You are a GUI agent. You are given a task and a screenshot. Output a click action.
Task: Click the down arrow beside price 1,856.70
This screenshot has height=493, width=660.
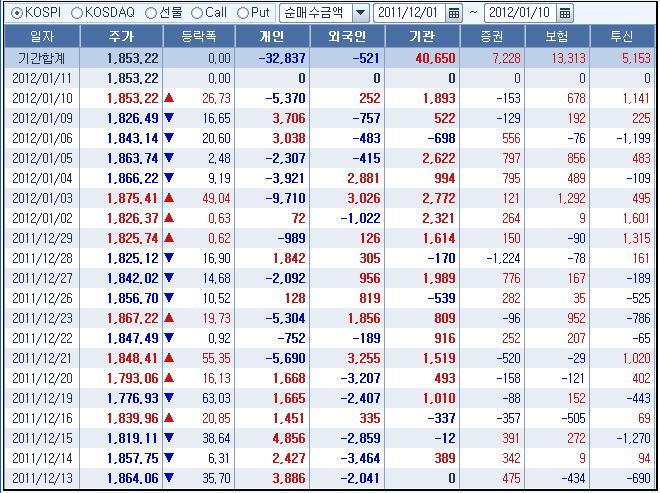coord(169,298)
